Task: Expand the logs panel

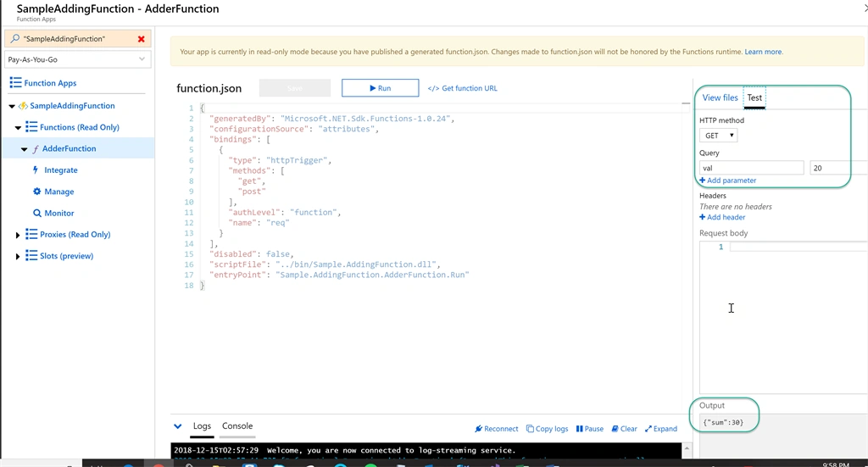Action: coord(661,429)
